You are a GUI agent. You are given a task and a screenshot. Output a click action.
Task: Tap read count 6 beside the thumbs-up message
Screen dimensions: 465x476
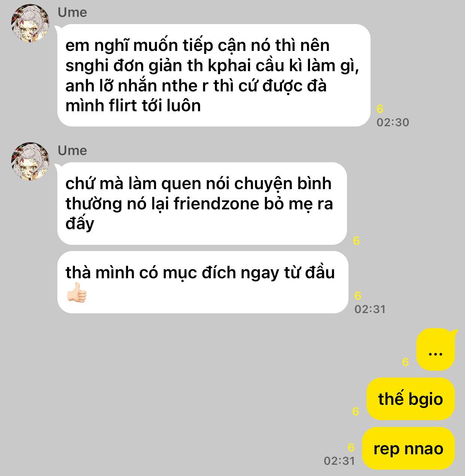(358, 296)
